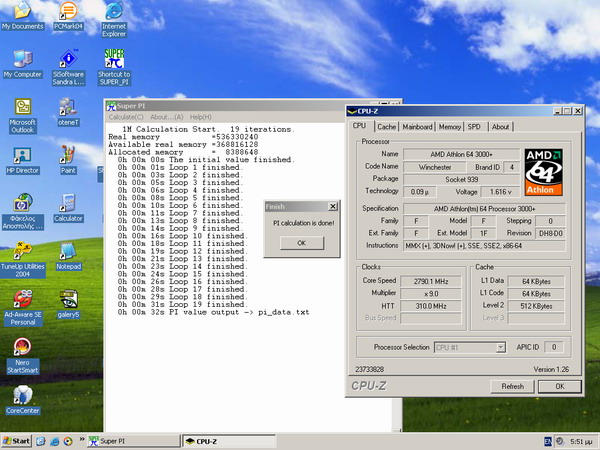600x450 pixels.
Task: Switch to the Memory tab in CPU-Z
Action: click(x=450, y=127)
